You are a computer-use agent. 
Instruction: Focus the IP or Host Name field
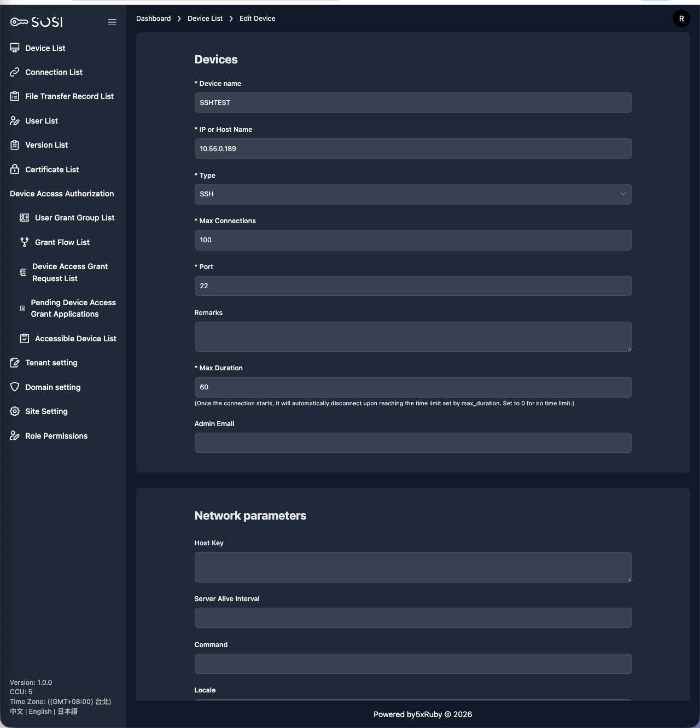pos(413,149)
